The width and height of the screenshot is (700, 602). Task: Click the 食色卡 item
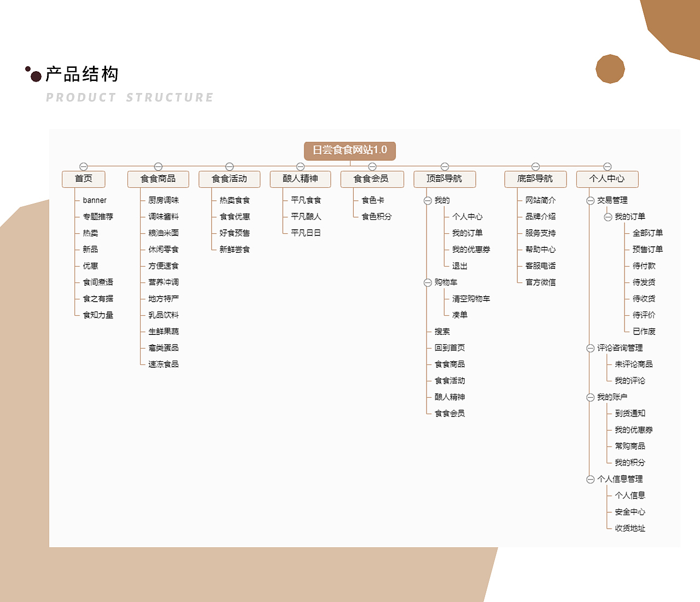pos(373,200)
